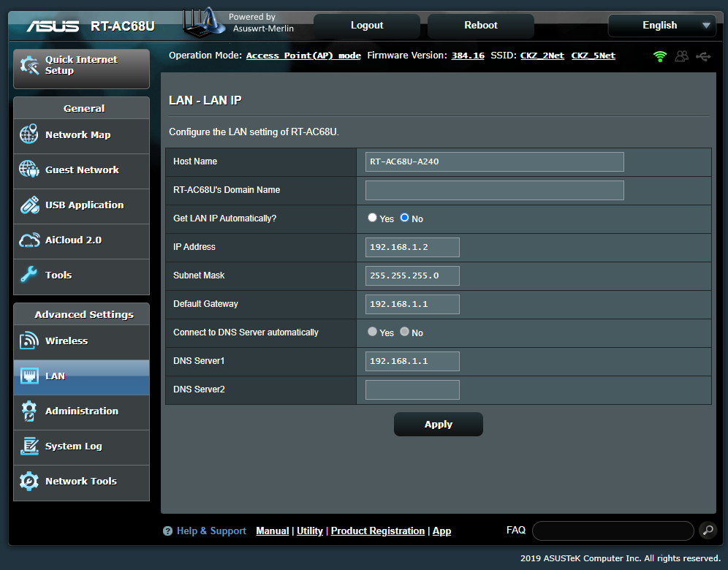728x570 pixels.
Task: Click the ASUS logo
Action: (53, 26)
